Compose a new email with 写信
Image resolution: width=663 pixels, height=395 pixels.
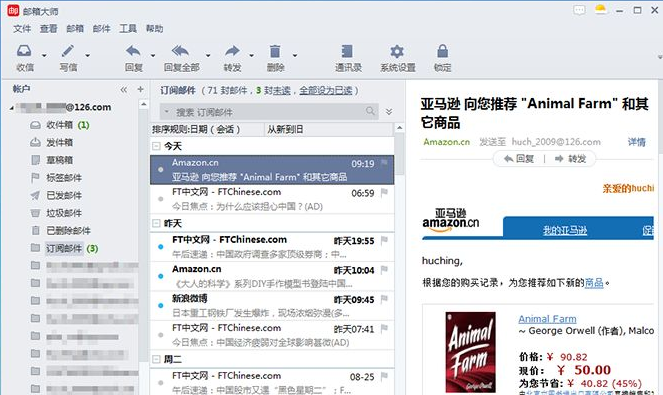coord(68,51)
